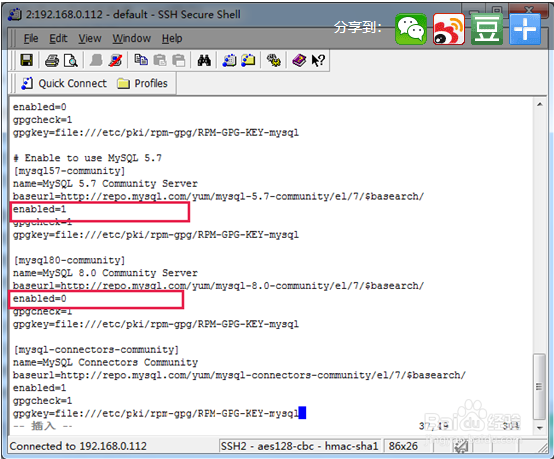
Task: Click the '# Enable to use MySQL 5.7' comment
Action: tap(87, 158)
